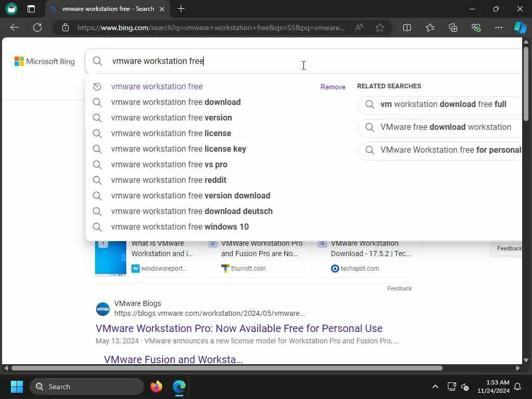Go back to previous page

[x=14, y=28]
